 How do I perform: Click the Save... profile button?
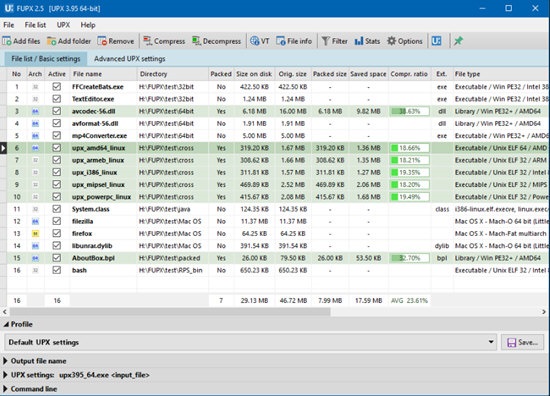click(523, 342)
